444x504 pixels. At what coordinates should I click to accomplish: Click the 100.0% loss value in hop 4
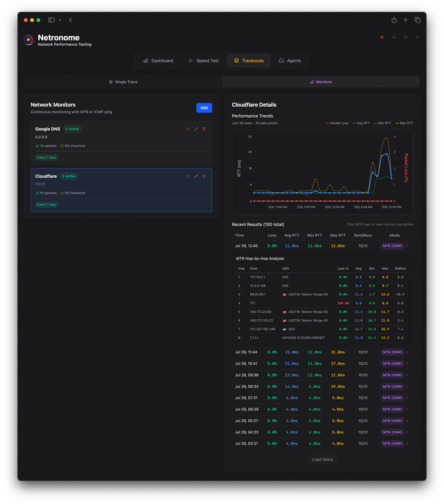point(343,303)
